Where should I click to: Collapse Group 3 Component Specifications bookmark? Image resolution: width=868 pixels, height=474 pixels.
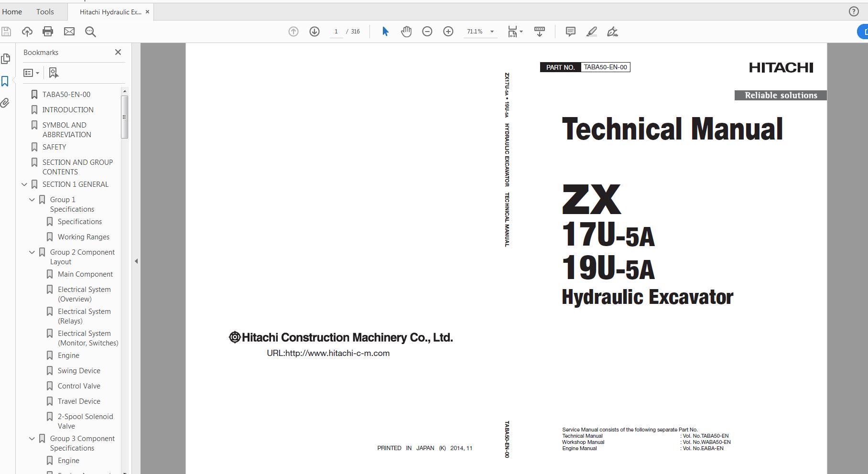(x=32, y=439)
